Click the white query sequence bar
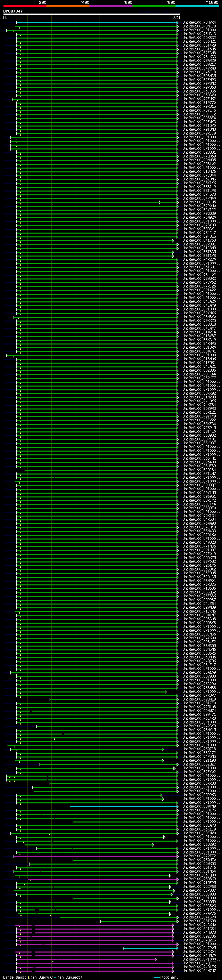Viewport: 222px width, 980px height. pyautogui.click(x=92, y=15)
